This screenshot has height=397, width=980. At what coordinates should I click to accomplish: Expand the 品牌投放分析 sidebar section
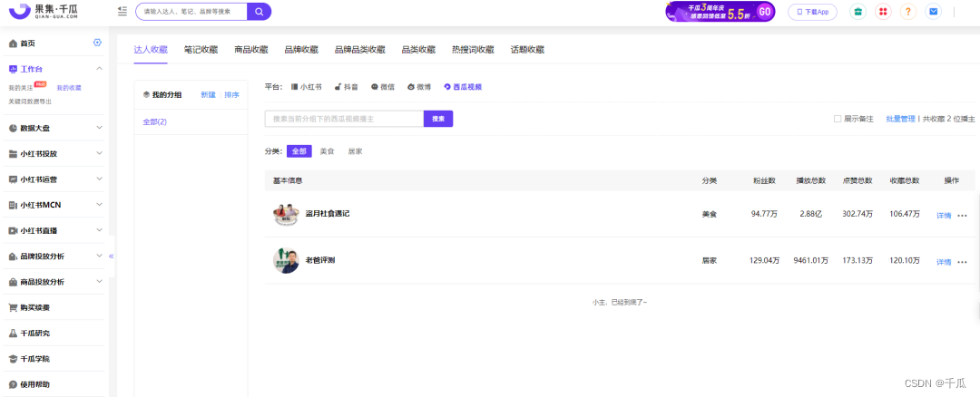tap(100, 256)
